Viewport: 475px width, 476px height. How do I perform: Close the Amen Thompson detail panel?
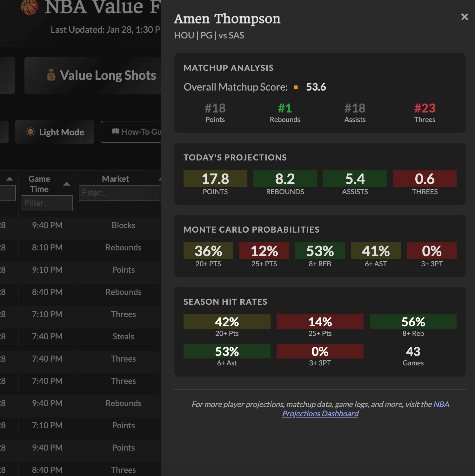(x=464, y=17)
